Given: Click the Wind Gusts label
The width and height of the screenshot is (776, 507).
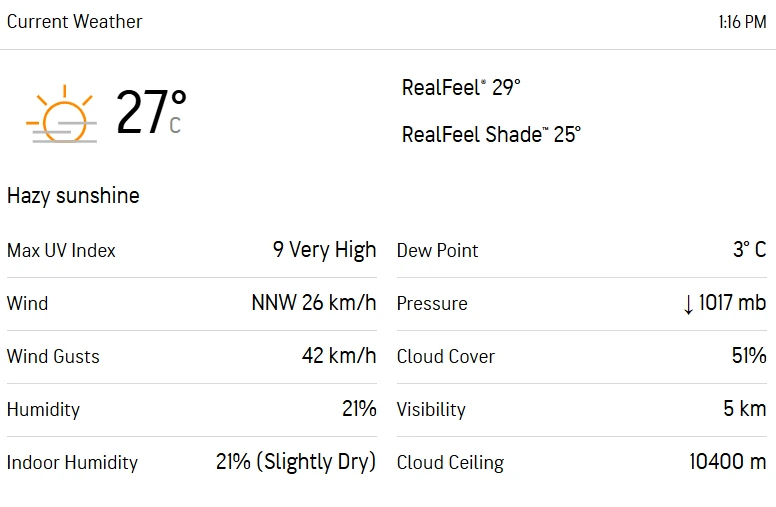Looking at the screenshot, I should (53, 356).
